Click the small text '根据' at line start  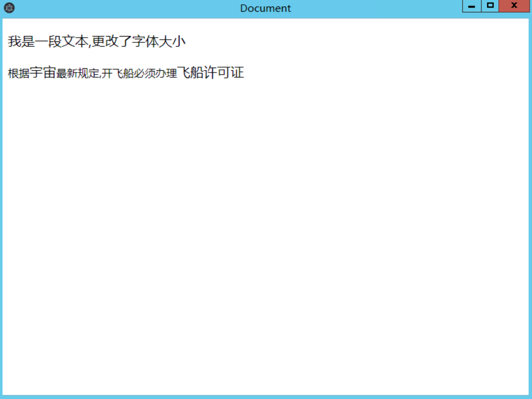coord(19,73)
